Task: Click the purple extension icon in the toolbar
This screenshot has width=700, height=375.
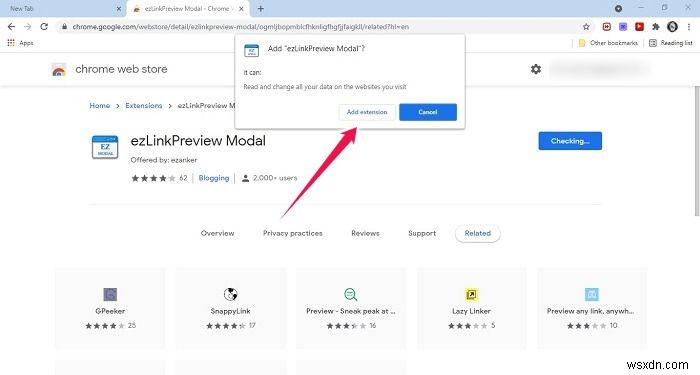Action: tap(623, 27)
